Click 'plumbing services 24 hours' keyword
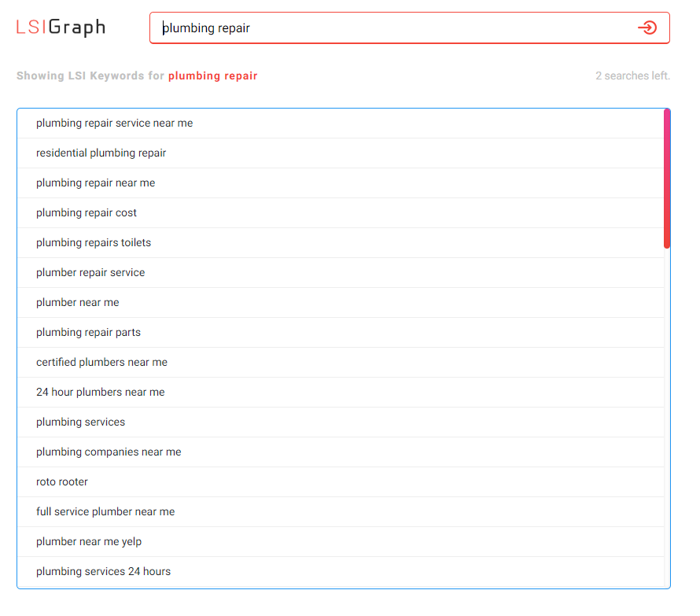700x616 pixels. 103,571
